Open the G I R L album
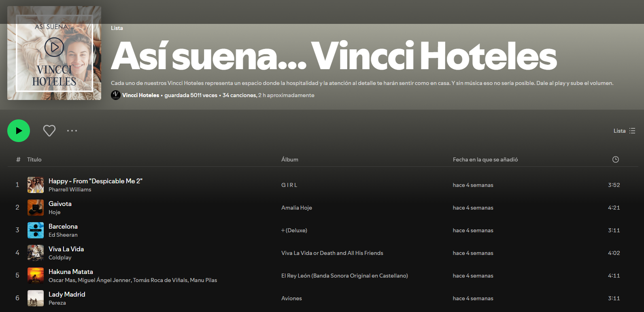This screenshot has width=644, height=312. 289,185
